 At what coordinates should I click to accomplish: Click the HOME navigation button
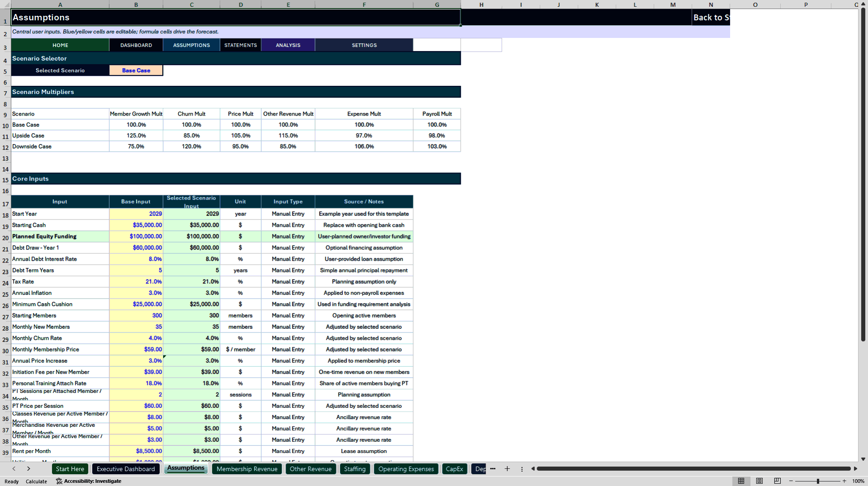tap(60, 45)
